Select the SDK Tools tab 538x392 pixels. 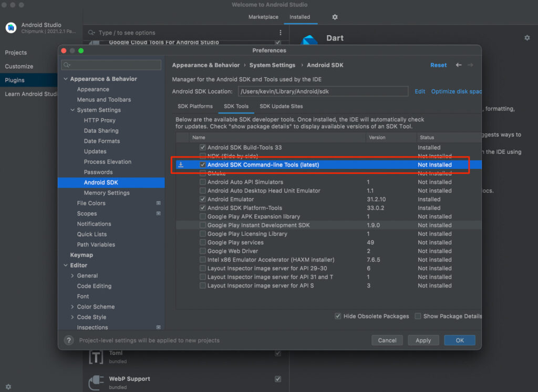[236, 106]
